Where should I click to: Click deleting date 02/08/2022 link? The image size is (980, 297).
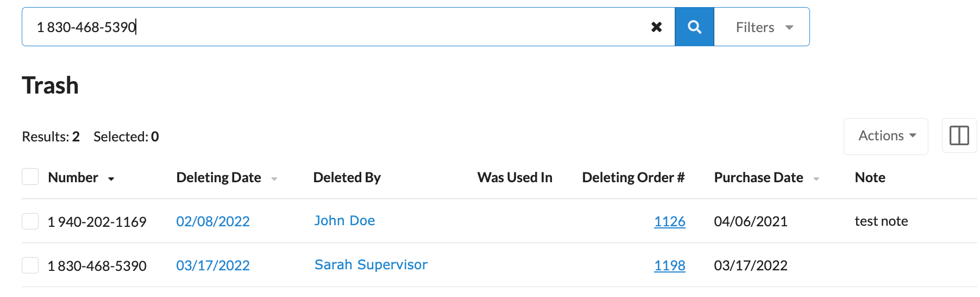[x=213, y=221]
